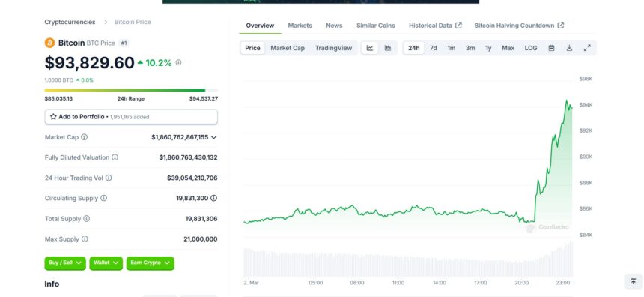Show Total Supply info tooltip
The width and height of the screenshot is (644, 297).
87,218
